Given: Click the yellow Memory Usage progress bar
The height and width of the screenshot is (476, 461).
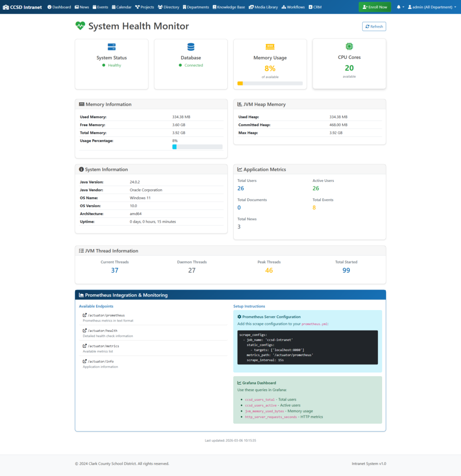Looking at the screenshot, I should click(x=270, y=84).
